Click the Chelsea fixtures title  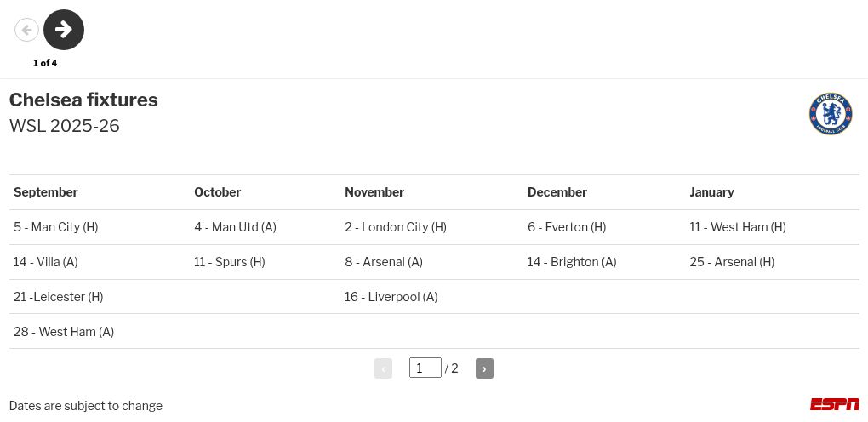(83, 100)
